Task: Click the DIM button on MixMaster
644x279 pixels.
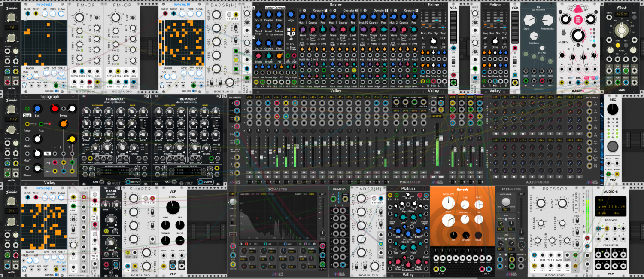Action: (x=433, y=177)
